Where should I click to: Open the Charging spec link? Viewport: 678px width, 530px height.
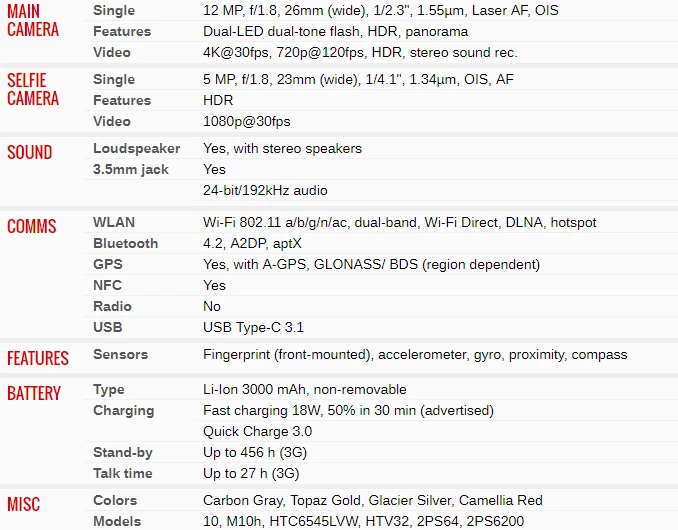pyautogui.click(x=124, y=410)
